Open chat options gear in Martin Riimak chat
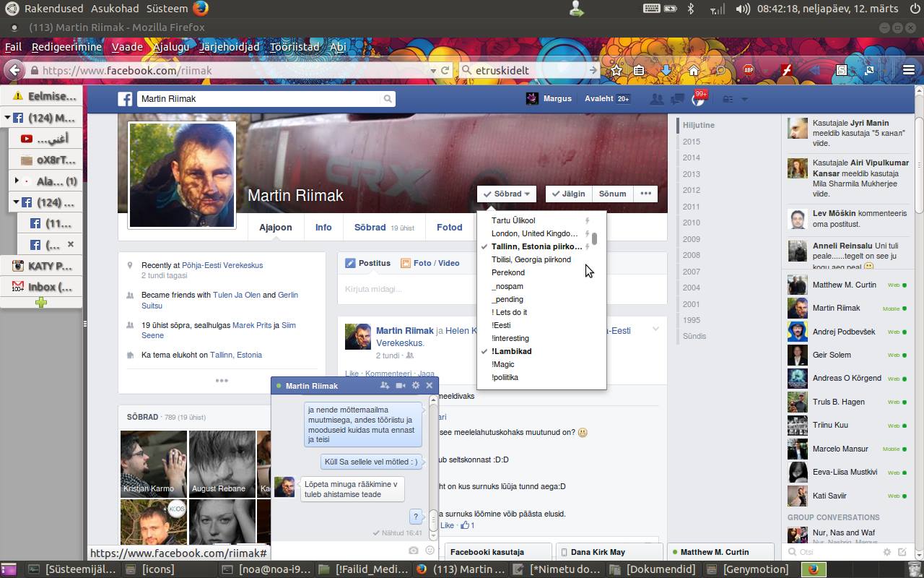This screenshot has width=924, height=578. tap(415, 386)
